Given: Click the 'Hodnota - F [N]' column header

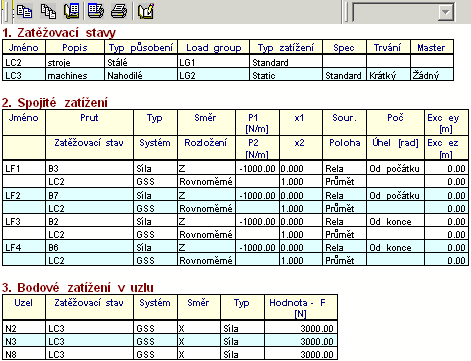Looking at the screenshot, I should click(x=301, y=307).
